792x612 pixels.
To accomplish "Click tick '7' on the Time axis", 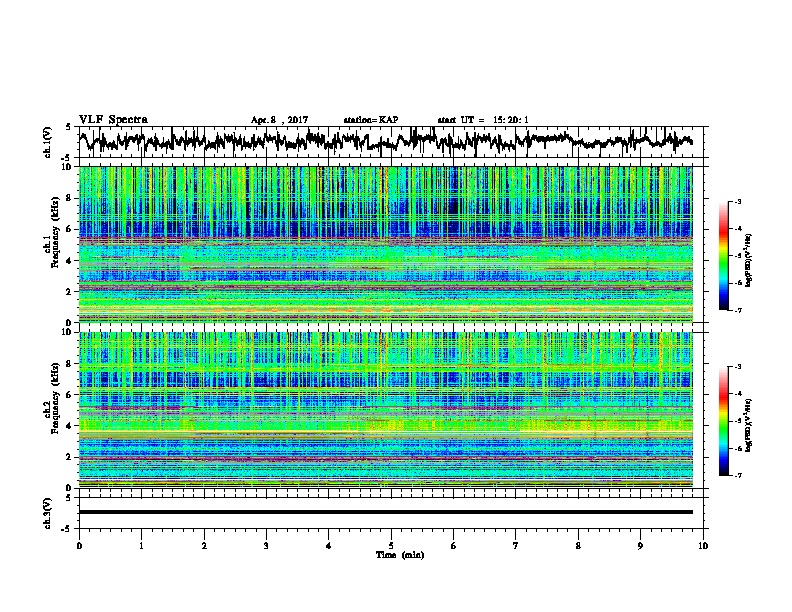I will 516,546.
